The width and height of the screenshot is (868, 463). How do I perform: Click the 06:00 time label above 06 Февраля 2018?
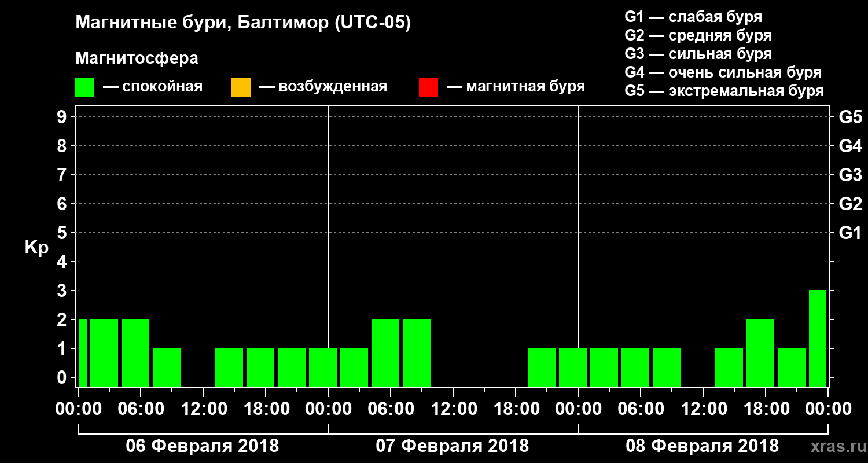(140, 409)
